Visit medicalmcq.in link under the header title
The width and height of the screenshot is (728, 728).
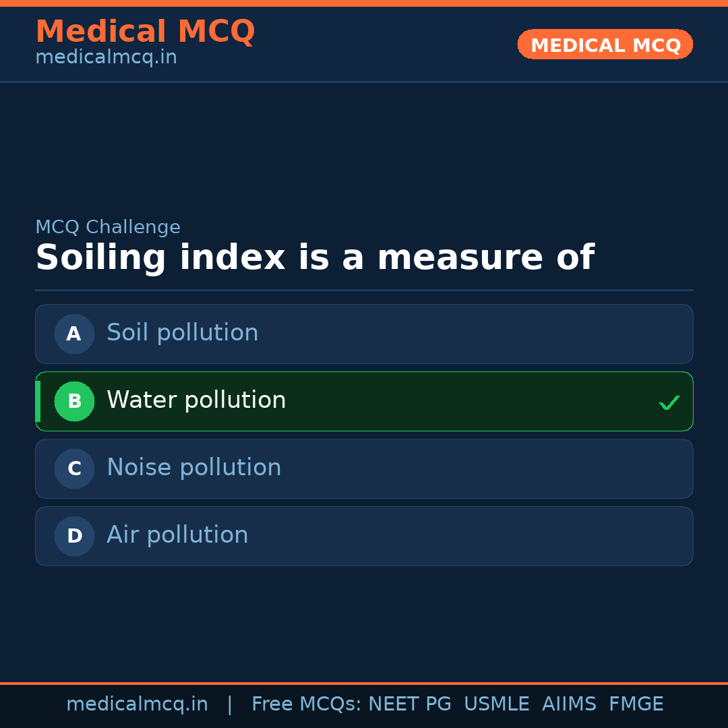[x=106, y=57]
